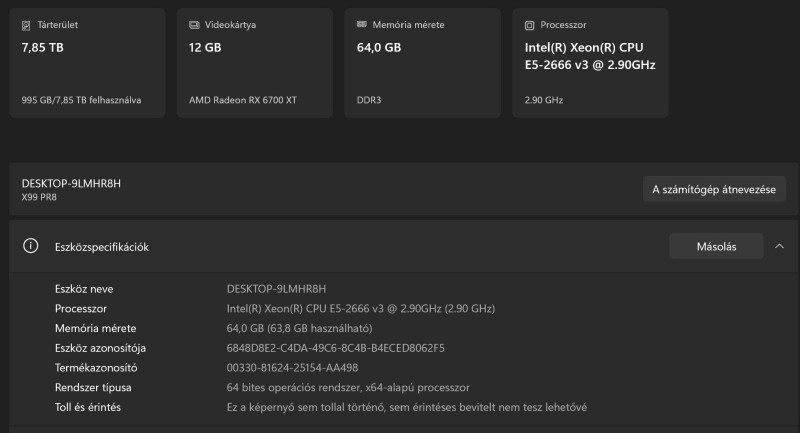Collapse the Eszközspecifikációk section chevron
Image resolution: width=800 pixels, height=433 pixels.
click(779, 246)
